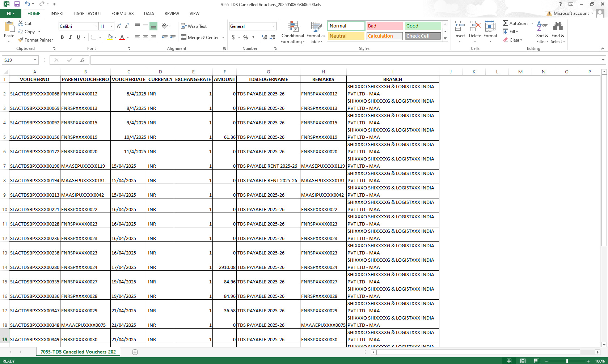
Task: Click the Increase Font Size icon
Action: tap(118, 26)
